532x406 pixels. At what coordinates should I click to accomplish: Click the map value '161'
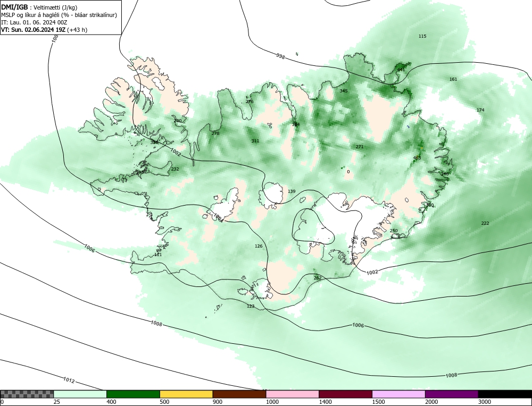(453, 79)
